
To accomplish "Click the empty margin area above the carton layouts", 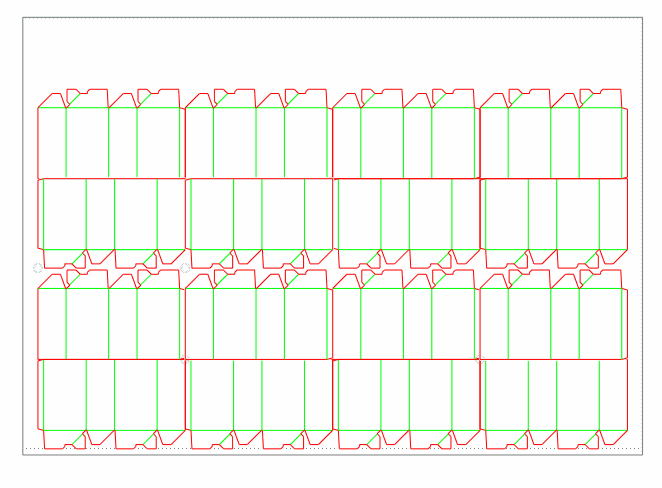I will [x=330, y=50].
